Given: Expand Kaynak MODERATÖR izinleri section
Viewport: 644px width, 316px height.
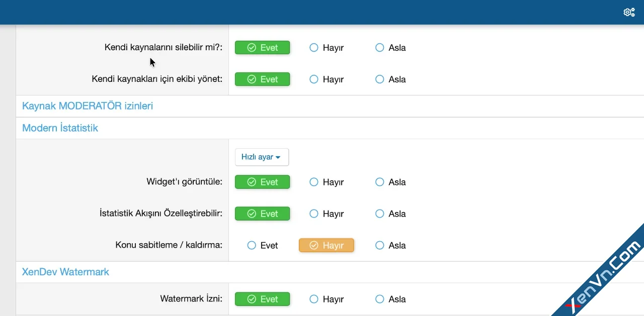Looking at the screenshot, I should pos(88,106).
